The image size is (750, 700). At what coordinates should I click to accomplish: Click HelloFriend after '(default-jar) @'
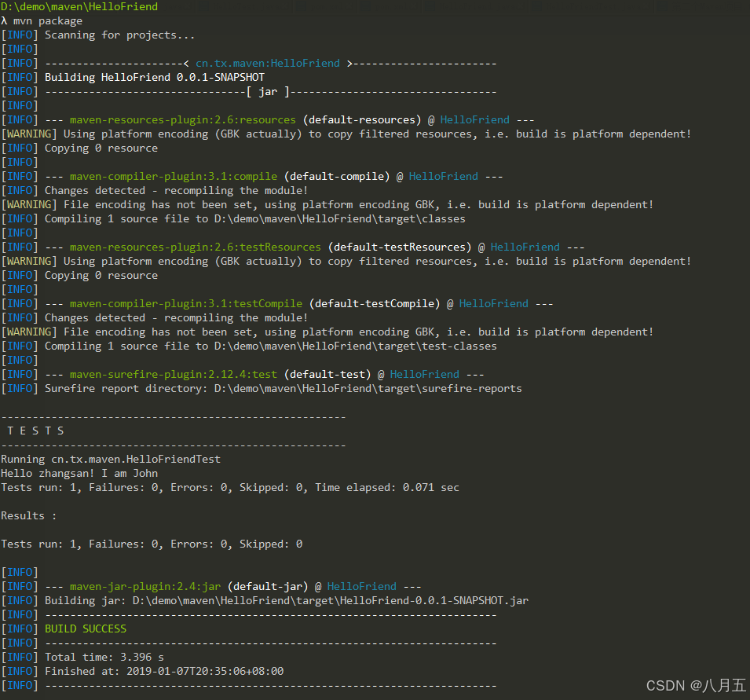pos(361,587)
